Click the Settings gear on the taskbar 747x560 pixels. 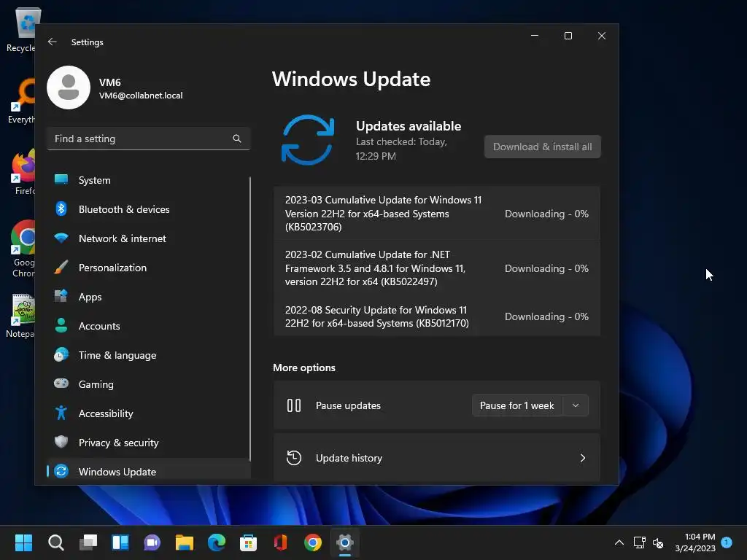345,542
